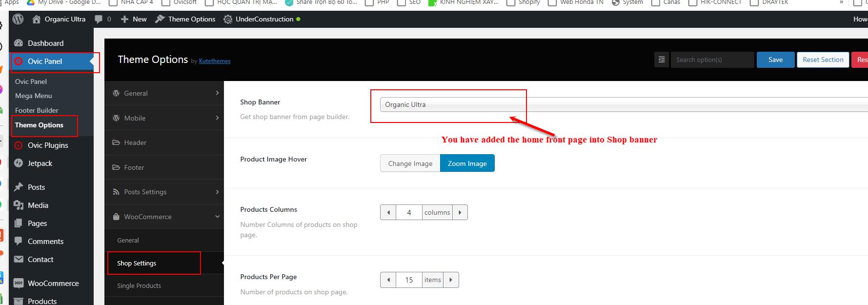Open the PHP bookmark
The width and height of the screenshot is (868, 305).
(x=377, y=2)
